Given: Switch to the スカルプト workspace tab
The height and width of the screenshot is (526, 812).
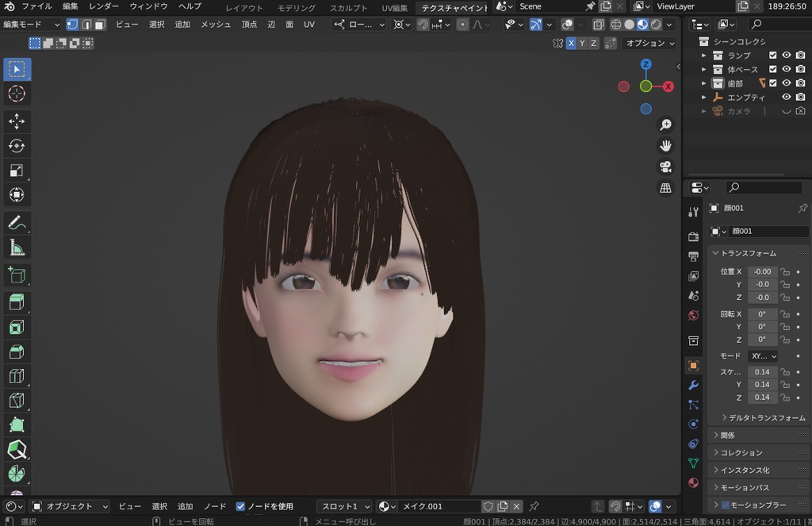Looking at the screenshot, I should [x=348, y=7].
